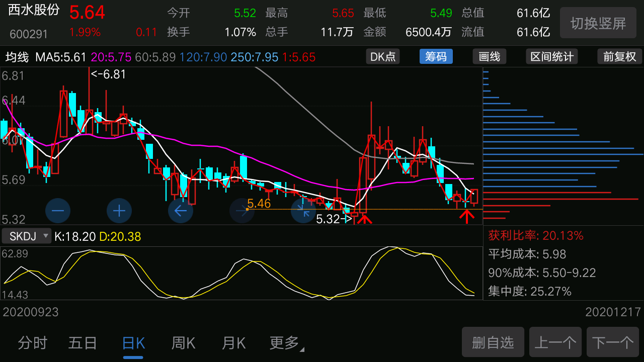Tap the end date 20201217
Viewport: 644px width, 362px height.
pos(613,312)
